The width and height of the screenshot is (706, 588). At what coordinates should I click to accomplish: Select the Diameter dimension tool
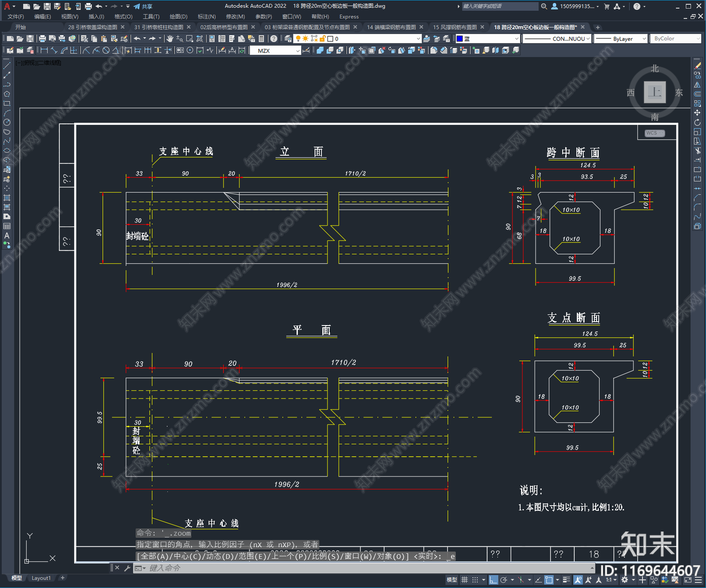(106, 51)
